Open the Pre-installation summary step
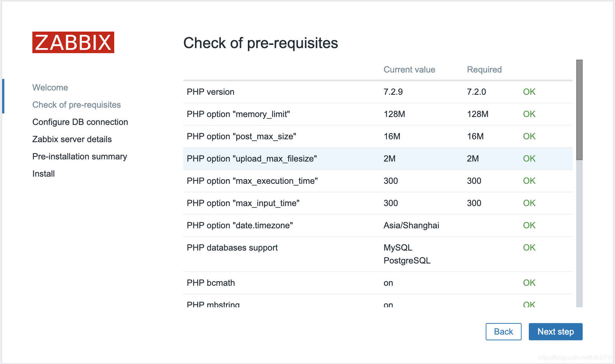Viewport: 615px width, 364px height. [x=79, y=156]
